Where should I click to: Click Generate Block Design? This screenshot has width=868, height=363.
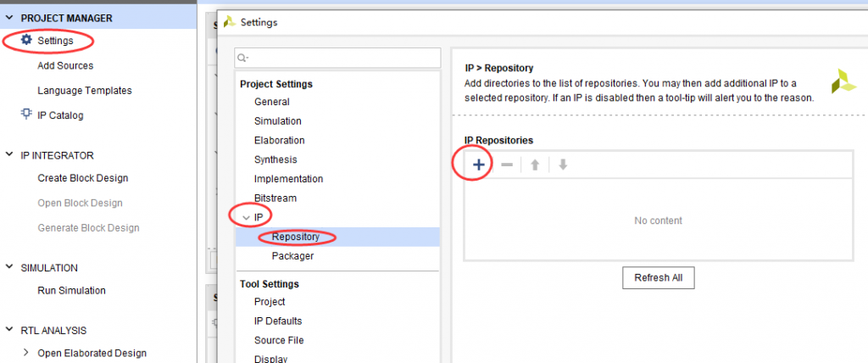(x=88, y=228)
